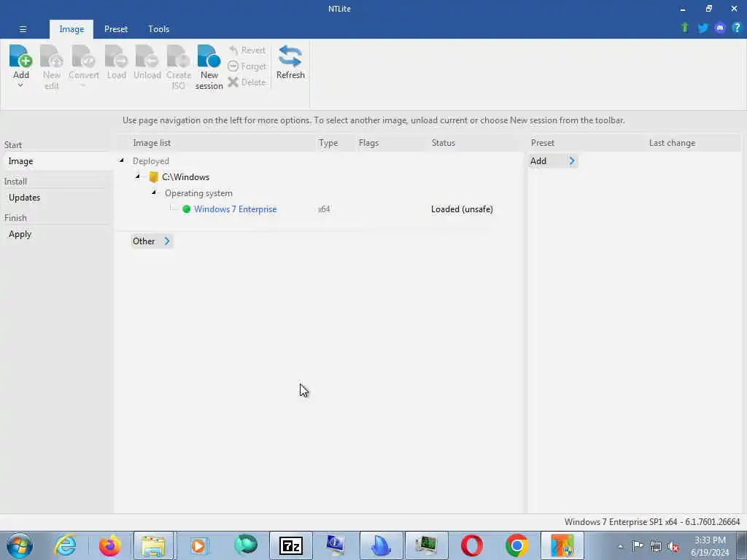
Task: Click the network tray icon
Action: [x=656, y=546]
